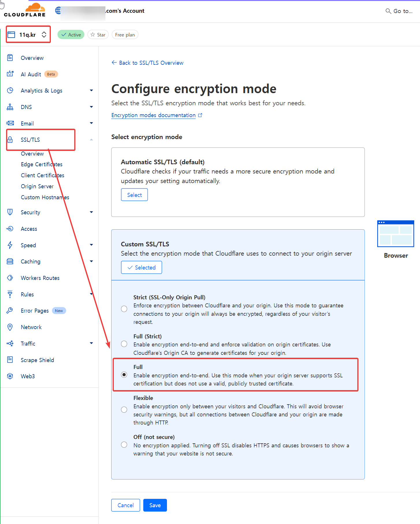The image size is (420, 524).
Task: Select the Workers Routes diamond icon
Action: [10, 278]
